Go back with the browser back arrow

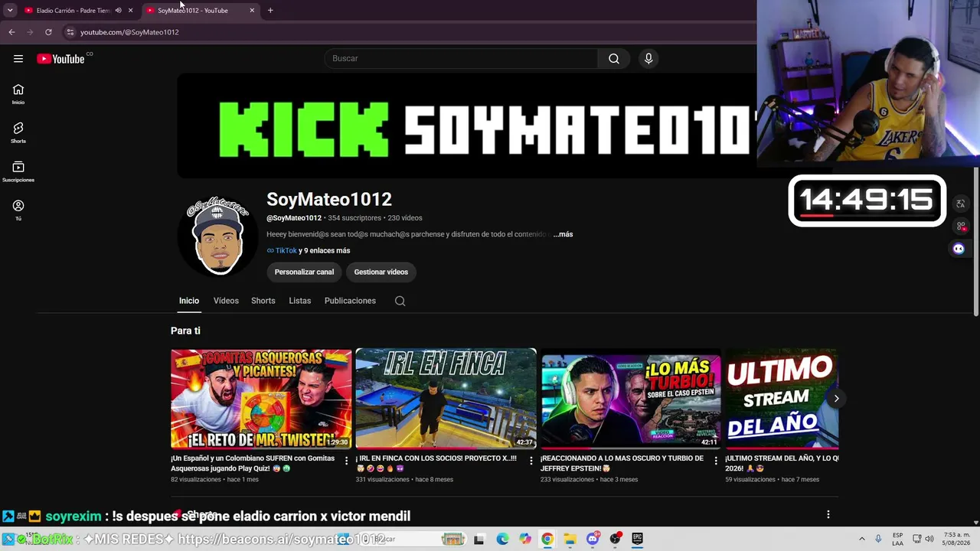[x=11, y=32]
